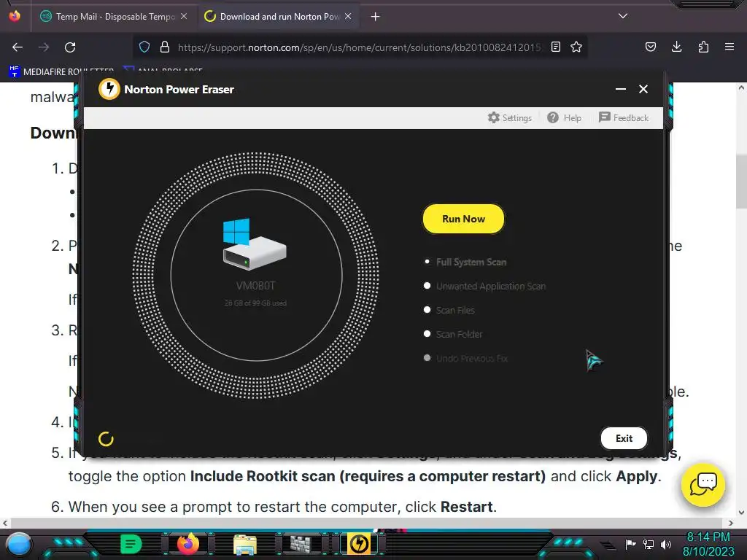Switch to the Temp Mail tab
The width and height of the screenshot is (747, 560).
pyautogui.click(x=113, y=17)
